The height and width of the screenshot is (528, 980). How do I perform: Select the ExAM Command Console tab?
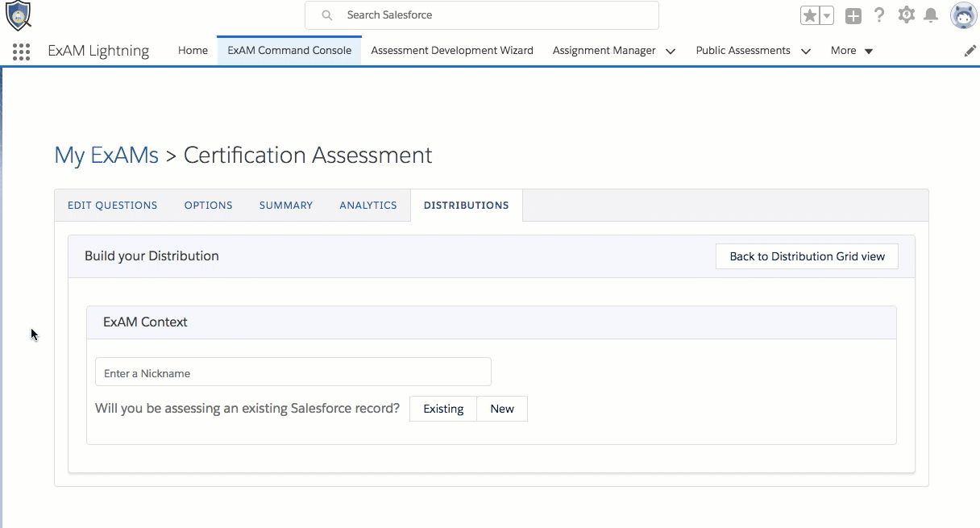289,50
